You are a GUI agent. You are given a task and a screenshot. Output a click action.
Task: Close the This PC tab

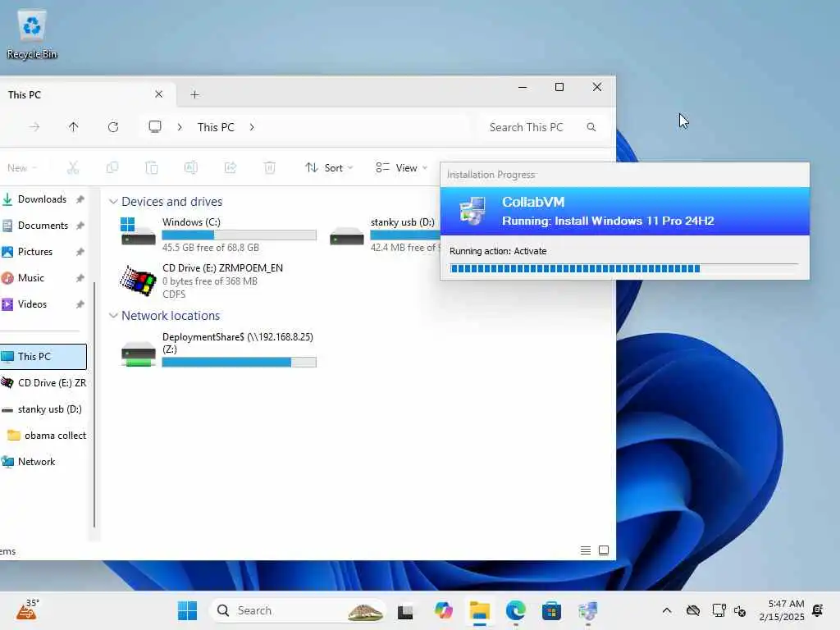(158, 94)
